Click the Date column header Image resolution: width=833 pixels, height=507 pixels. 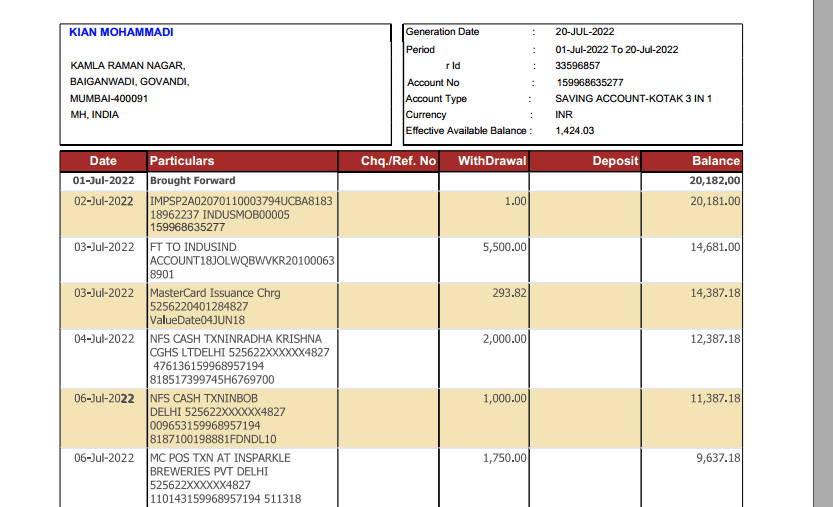[103, 161]
